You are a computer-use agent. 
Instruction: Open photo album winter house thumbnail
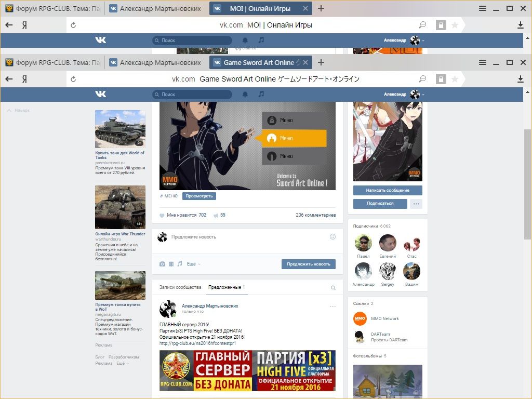[388, 381]
